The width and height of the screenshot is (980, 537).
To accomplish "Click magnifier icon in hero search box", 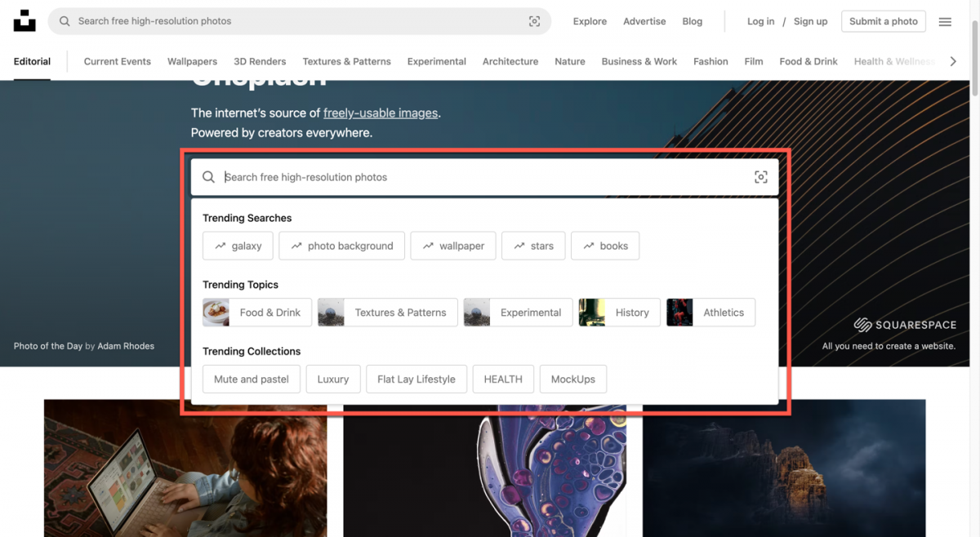I will click(x=209, y=177).
